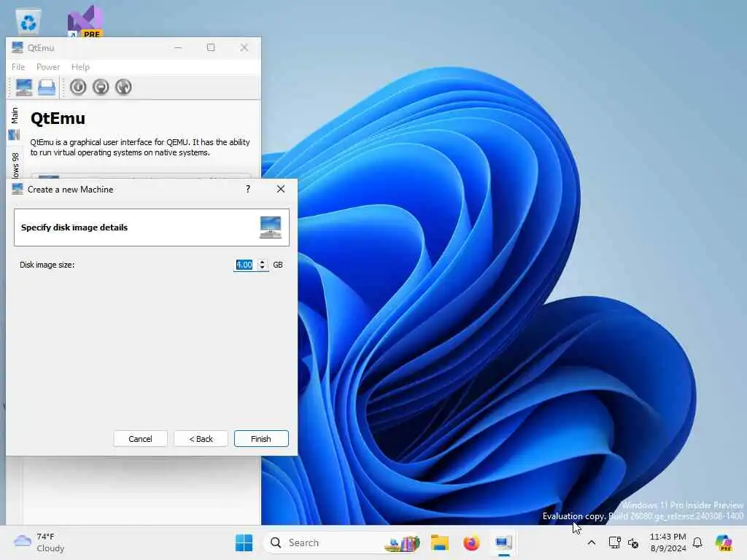
Task: Open the Windows Start menu
Action: pos(244,542)
